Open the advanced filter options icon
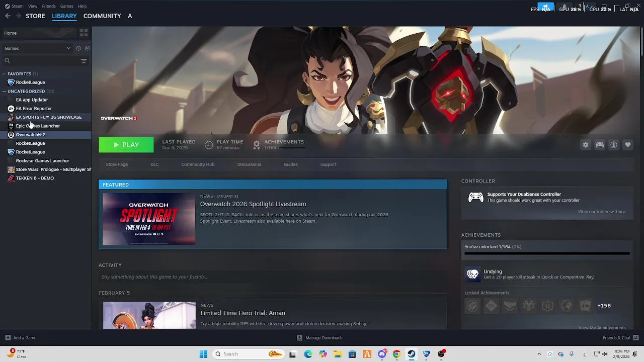644x362 pixels. click(84, 61)
